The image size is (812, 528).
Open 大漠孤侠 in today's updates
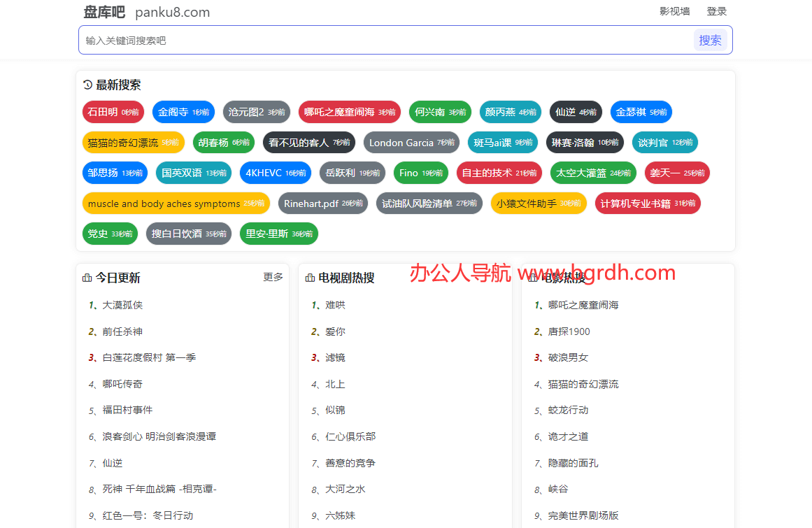point(122,305)
